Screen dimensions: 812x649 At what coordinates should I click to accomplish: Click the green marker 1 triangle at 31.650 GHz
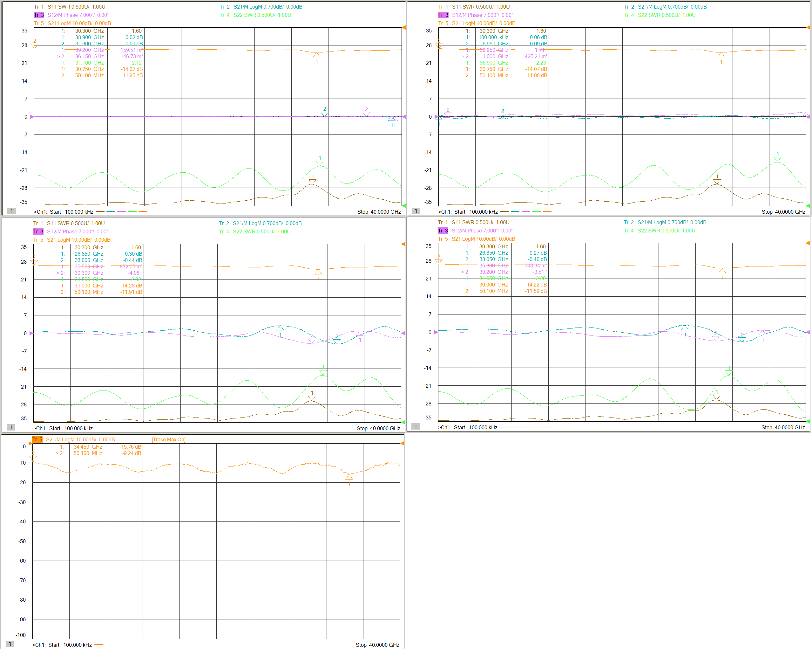pyautogui.click(x=729, y=373)
